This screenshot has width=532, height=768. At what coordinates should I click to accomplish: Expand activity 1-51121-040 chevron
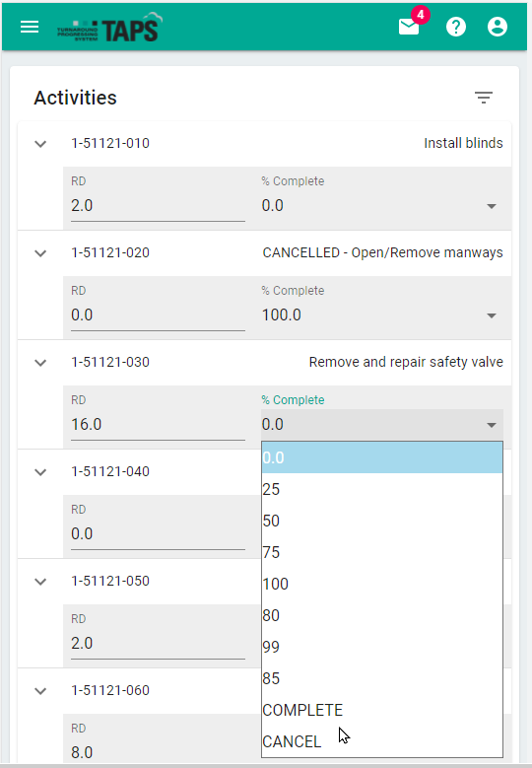(40, 472)
